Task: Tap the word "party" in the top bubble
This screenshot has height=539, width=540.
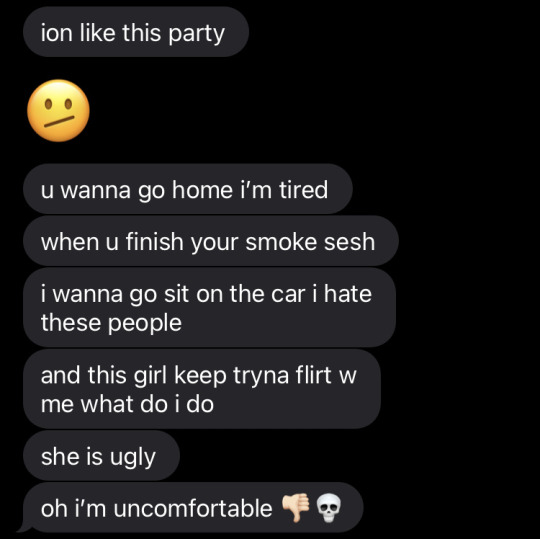Action: 196,34
